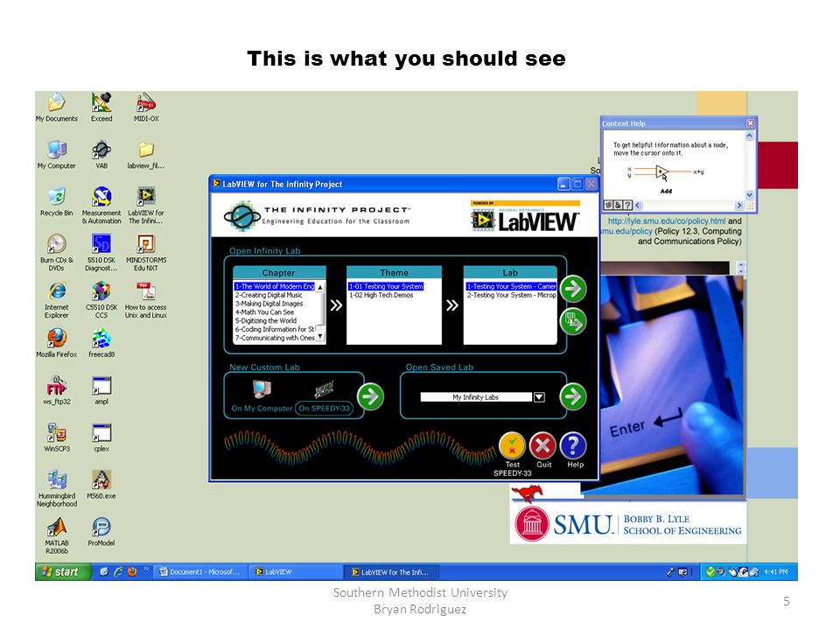
Task: Select theme 1-01 Testing Your System
Action: coord(386,287)
